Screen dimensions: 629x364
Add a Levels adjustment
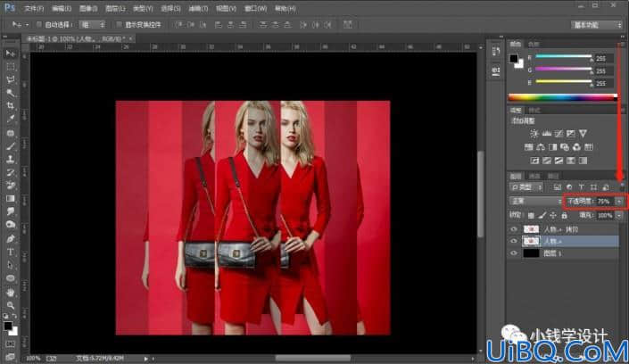(x=546, y=134)
